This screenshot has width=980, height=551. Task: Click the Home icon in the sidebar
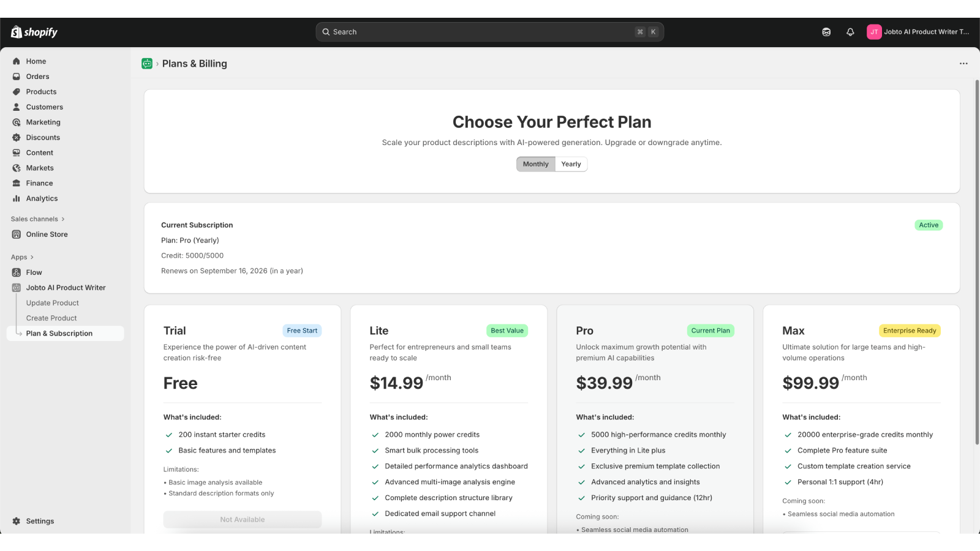pyautogui.click(x=17, y=61)
